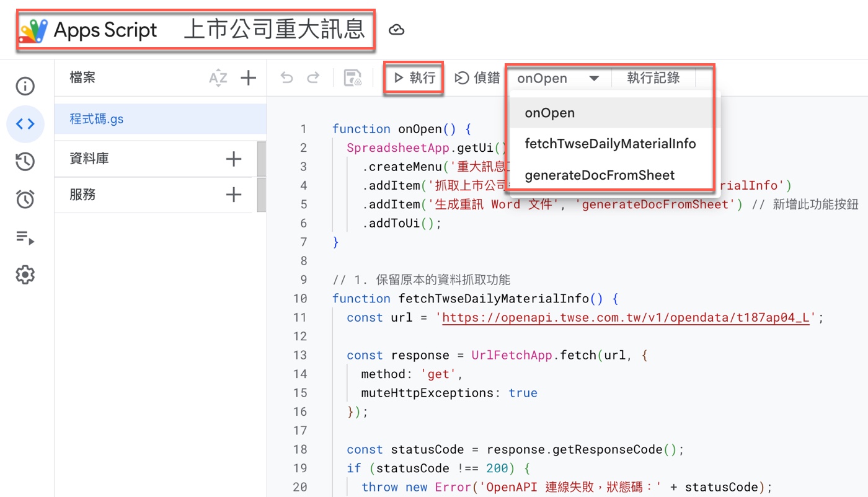Click the Apps Script logo
The image size is (868, 497).
point(33,30)
